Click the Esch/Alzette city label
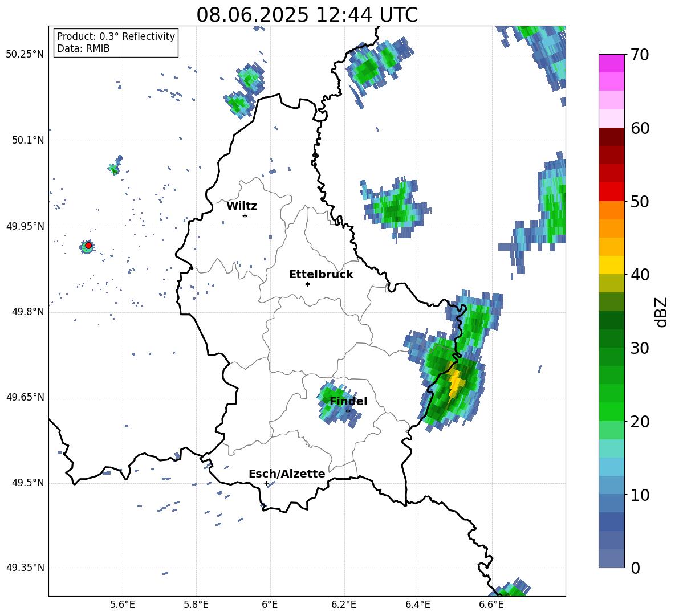This screenshot has width=675, height=616. pos(287,474)
